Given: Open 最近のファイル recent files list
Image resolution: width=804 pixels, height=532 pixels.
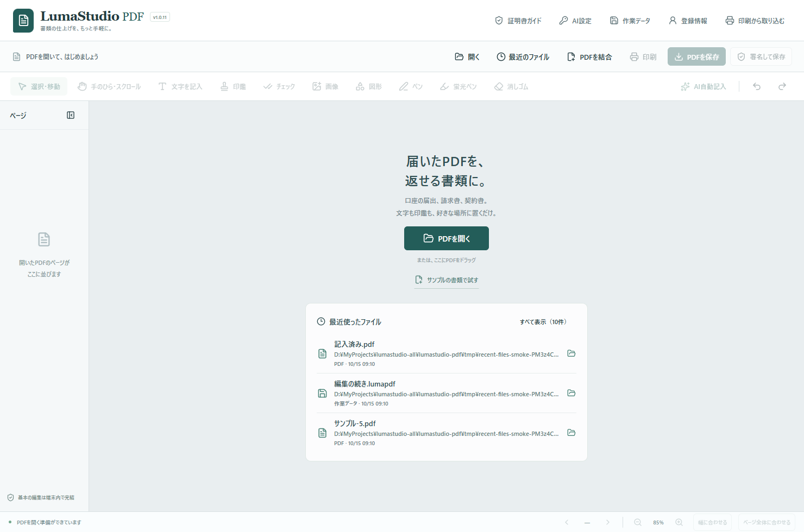Looking at the screenshot, I should [x=523, y=56].
